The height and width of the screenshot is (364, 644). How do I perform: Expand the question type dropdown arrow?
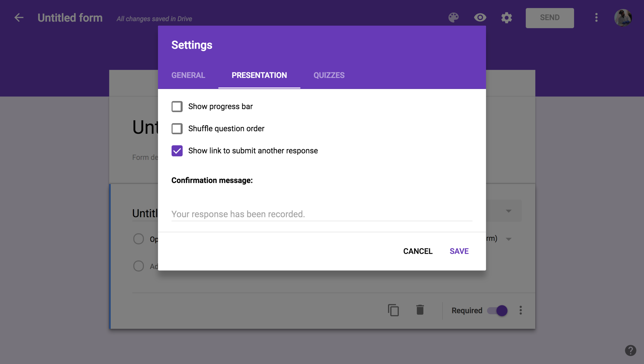[x=509, y=211]
